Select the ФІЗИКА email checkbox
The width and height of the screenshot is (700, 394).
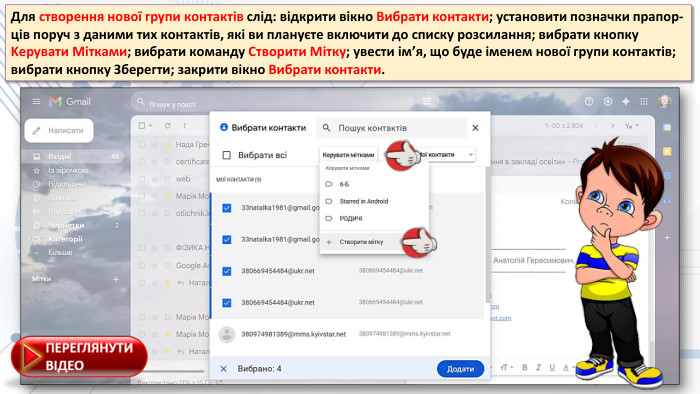142,248
